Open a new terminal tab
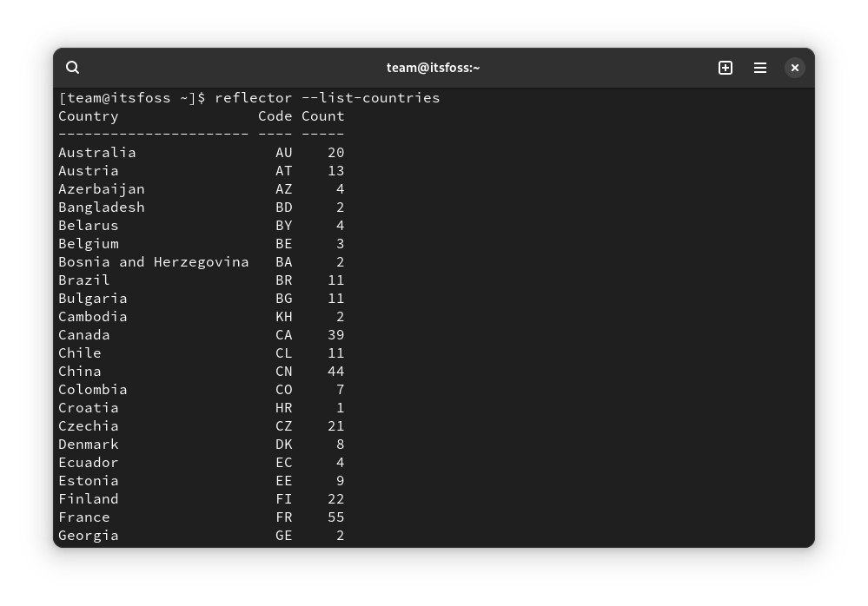This screenshot has width=868, height=606. coord(726,68)
